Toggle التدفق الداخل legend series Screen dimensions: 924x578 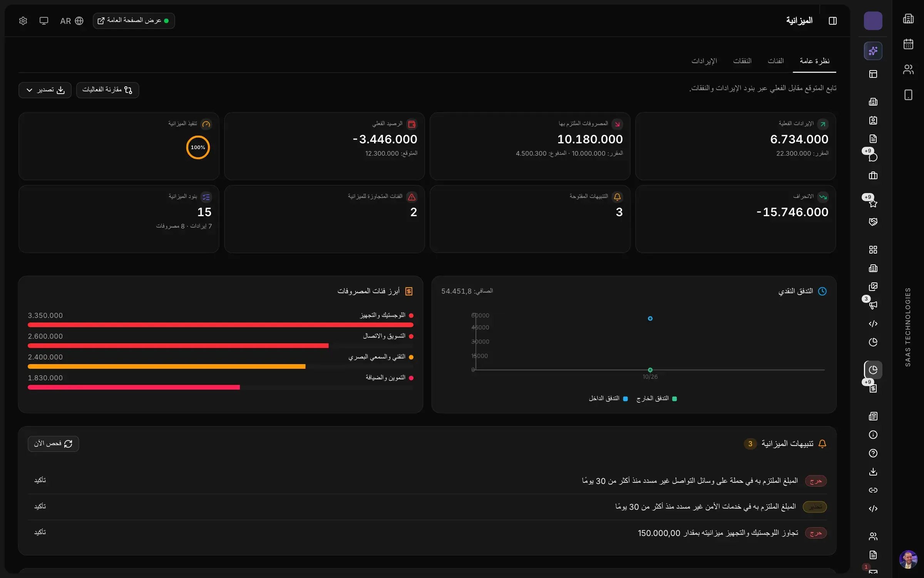click(x=608, y=398)
